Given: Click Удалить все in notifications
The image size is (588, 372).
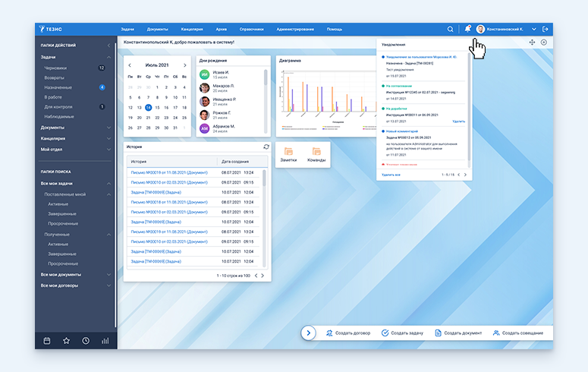Looking at the screenshot, I should click(x=392, y=175).
